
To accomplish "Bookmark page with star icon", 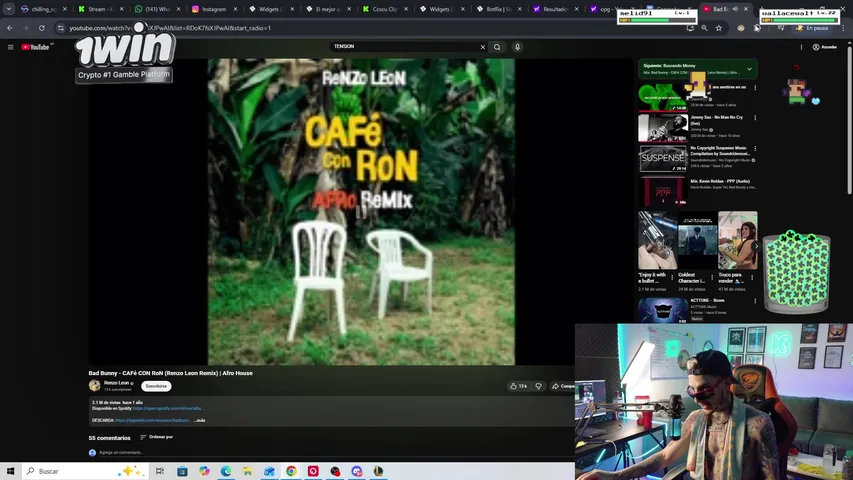I will click(x=719, y=28).
